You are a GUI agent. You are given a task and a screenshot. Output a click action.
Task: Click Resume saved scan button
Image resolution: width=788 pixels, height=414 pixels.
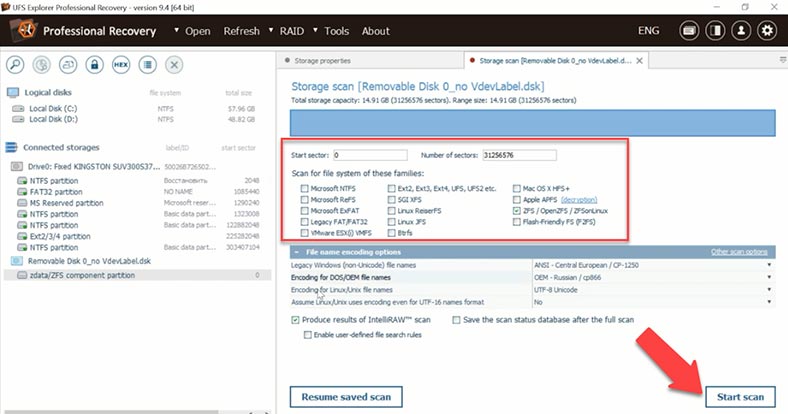coord(346,397)
